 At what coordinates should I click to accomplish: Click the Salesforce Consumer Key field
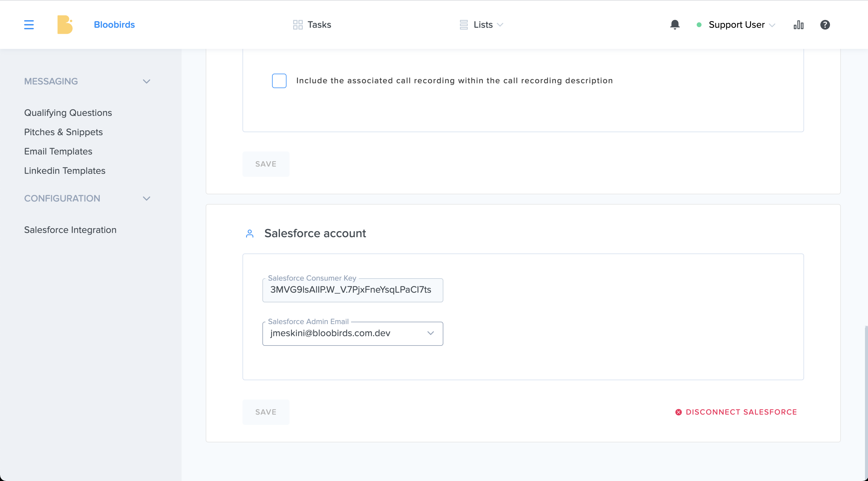click(353, 290)
